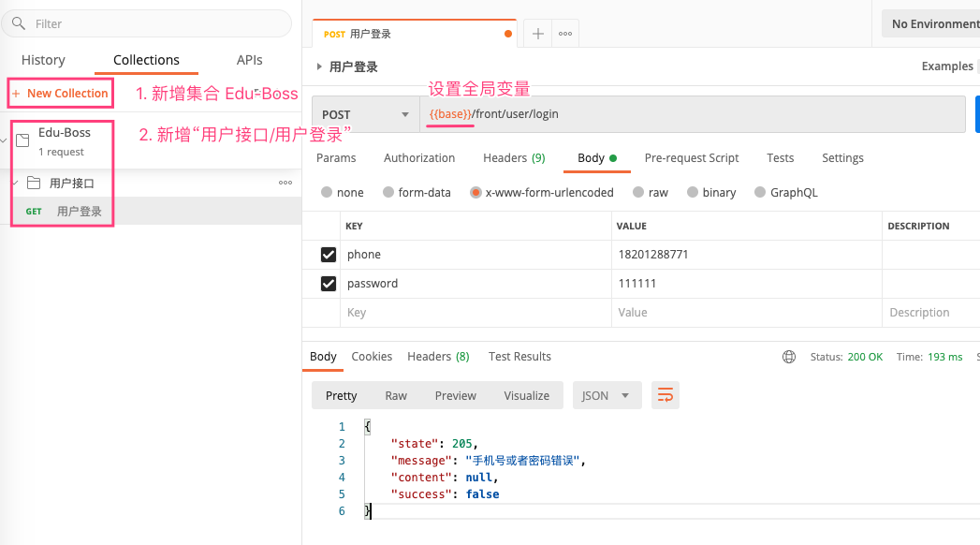The image size is (980, 545).
Task: Open a new request tab with plus icon
Action: pyautogui.click(x=537, y=34)
